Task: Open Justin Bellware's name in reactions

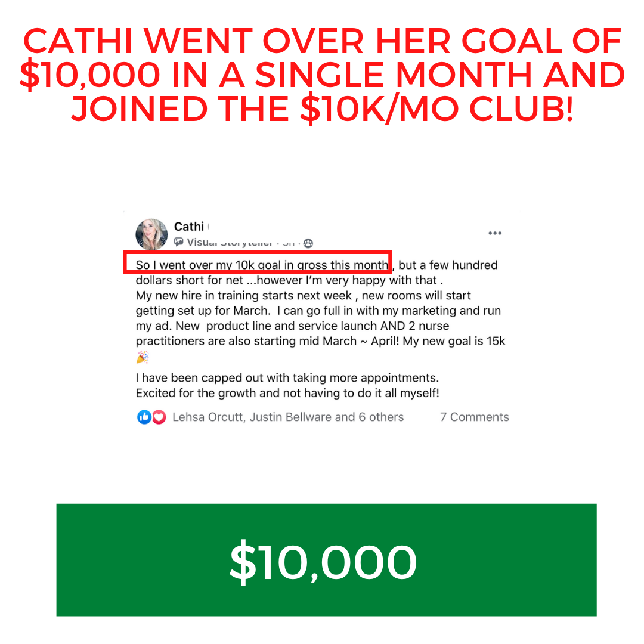Action: tap(290, 417)
